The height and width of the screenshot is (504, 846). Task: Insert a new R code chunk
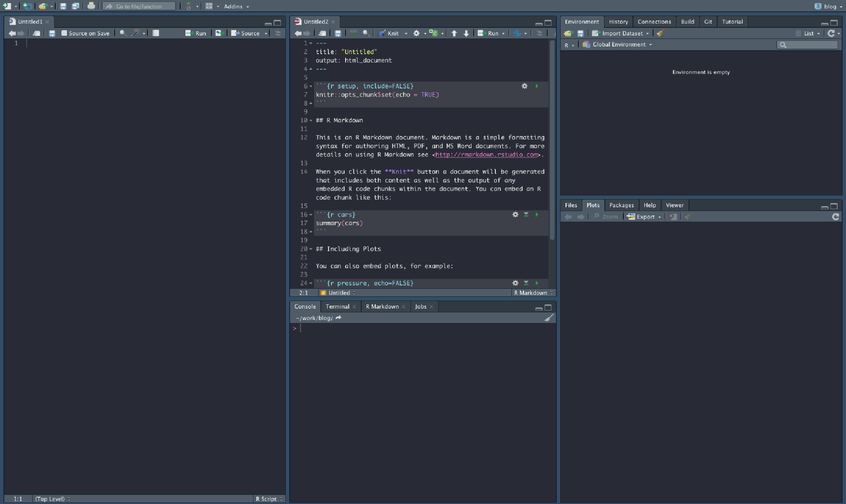[434, 33]
